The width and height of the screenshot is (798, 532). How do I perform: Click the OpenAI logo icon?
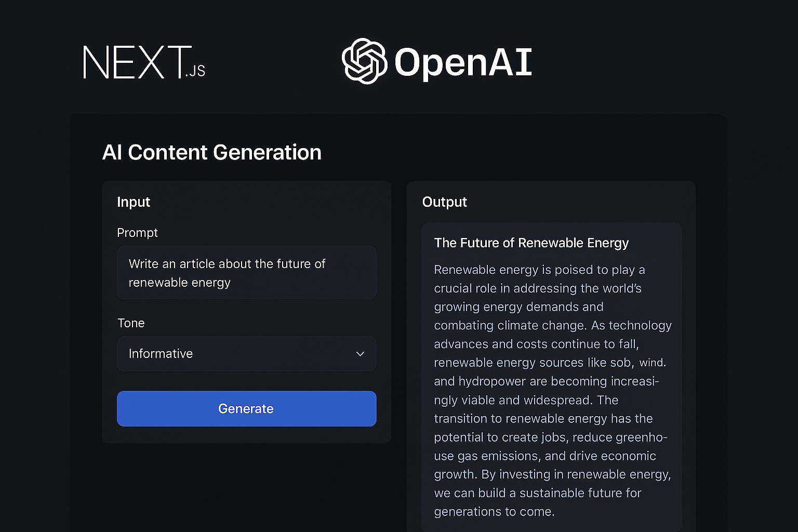[x=364, y=61]
